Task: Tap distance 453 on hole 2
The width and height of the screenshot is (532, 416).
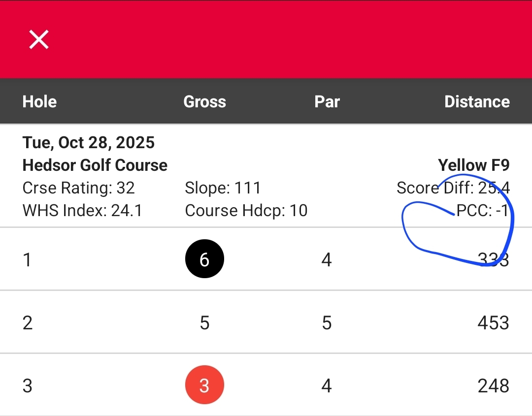Action: pos(493,323)
